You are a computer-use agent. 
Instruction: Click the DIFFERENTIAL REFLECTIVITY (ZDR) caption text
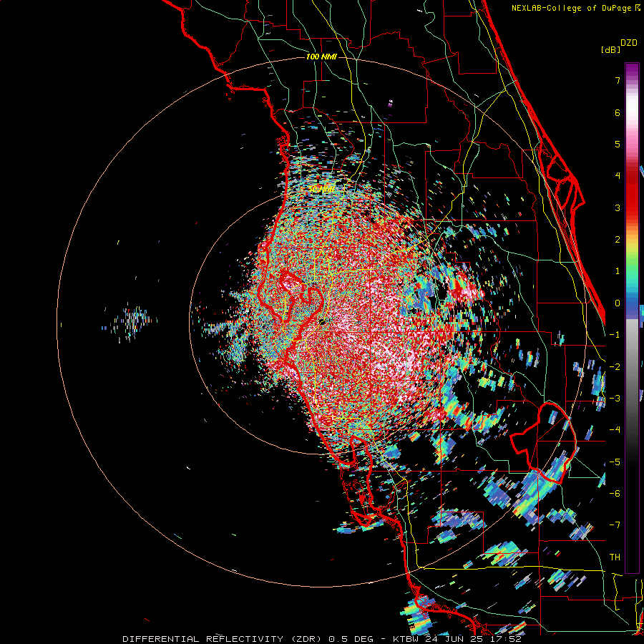223,639
